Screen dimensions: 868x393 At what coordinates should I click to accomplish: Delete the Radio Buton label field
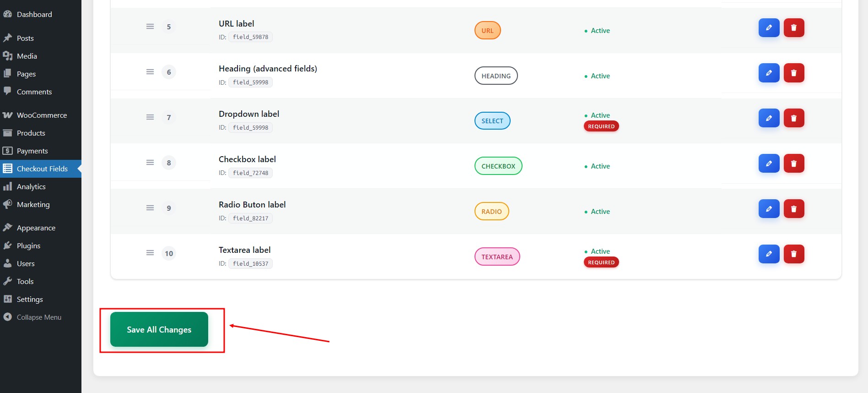tap(794, 209)
